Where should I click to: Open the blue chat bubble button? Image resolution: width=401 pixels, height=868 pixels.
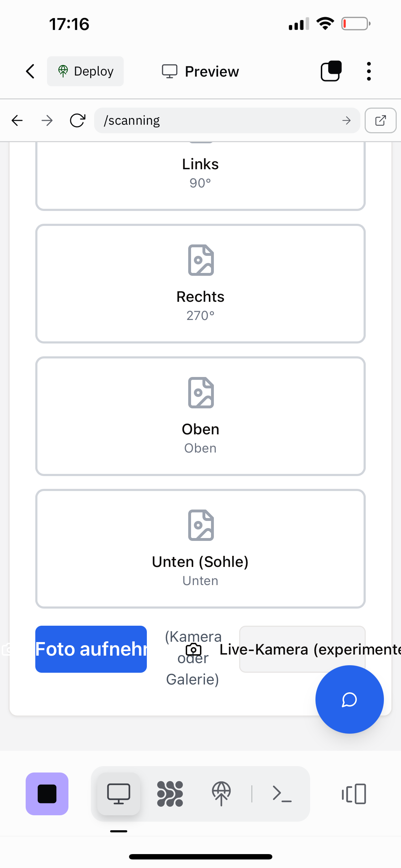349,699
